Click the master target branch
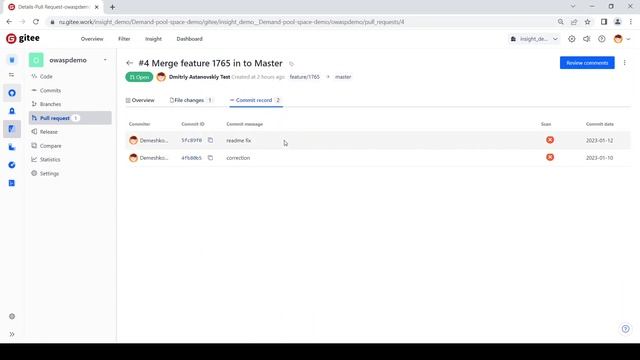 343,77
